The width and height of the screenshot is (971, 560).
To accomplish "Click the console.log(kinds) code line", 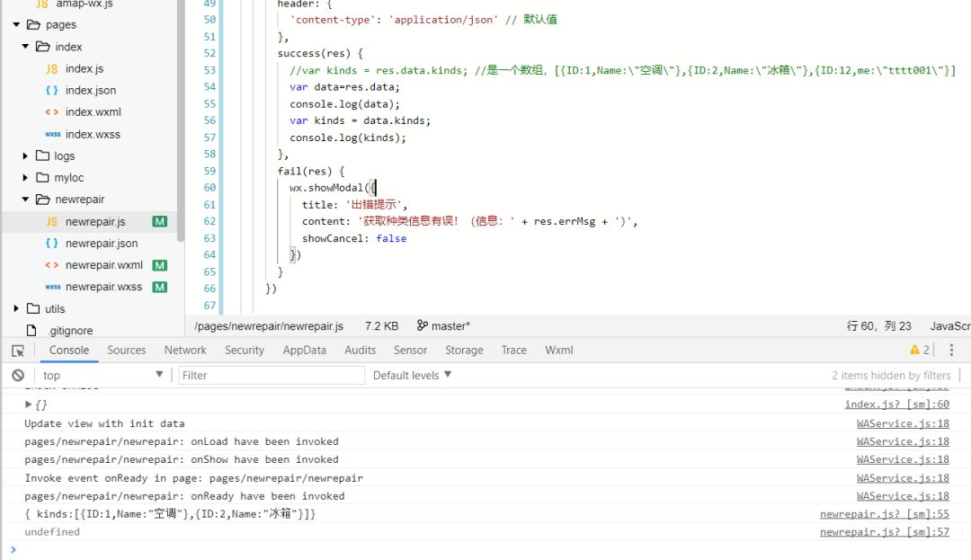I will (347, 138).
